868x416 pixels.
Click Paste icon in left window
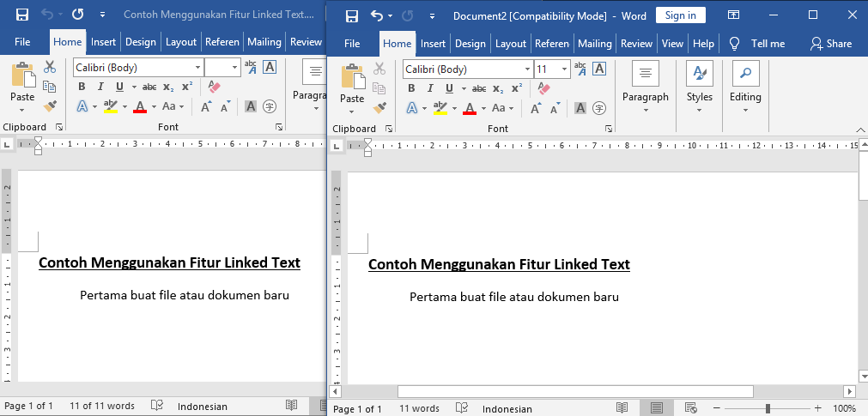pyautogui.click(x=22, y=74)
